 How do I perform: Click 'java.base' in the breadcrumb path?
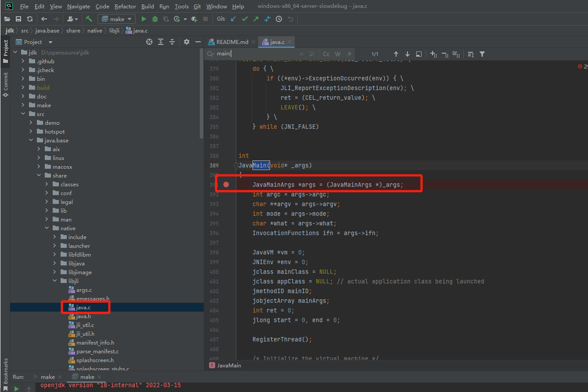[47, 30]
